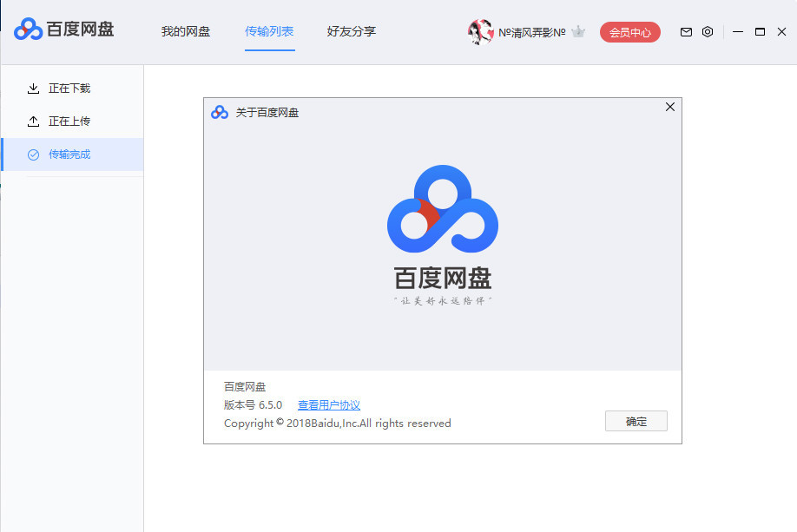Click the 传输完成 checkmark icon in sidebar
This screenshot has height=532, width=797.
pyautogui.click(x=33, y=154)
